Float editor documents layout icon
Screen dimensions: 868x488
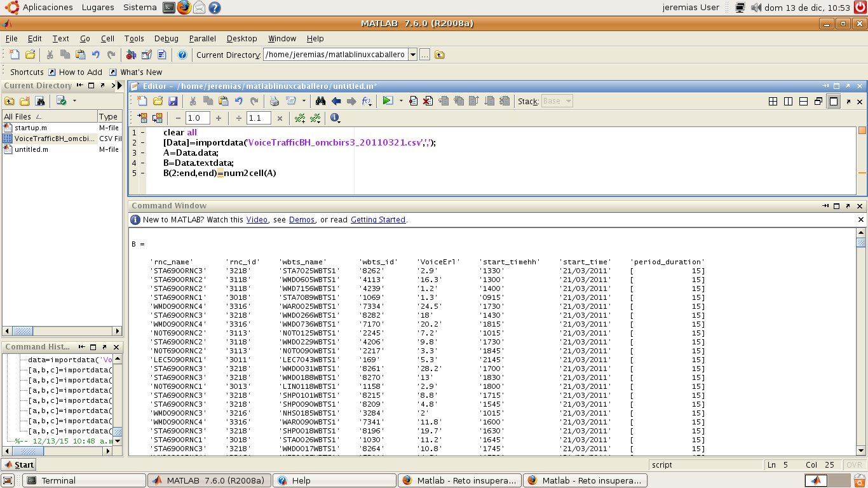tap(818, 101)
